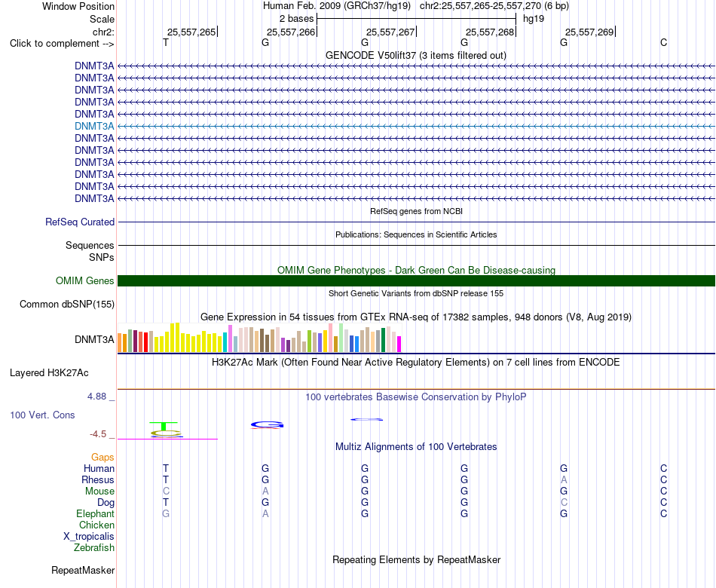Click the 'DNMT3A' label beside the GTEx chart

[x=94, y=339]
